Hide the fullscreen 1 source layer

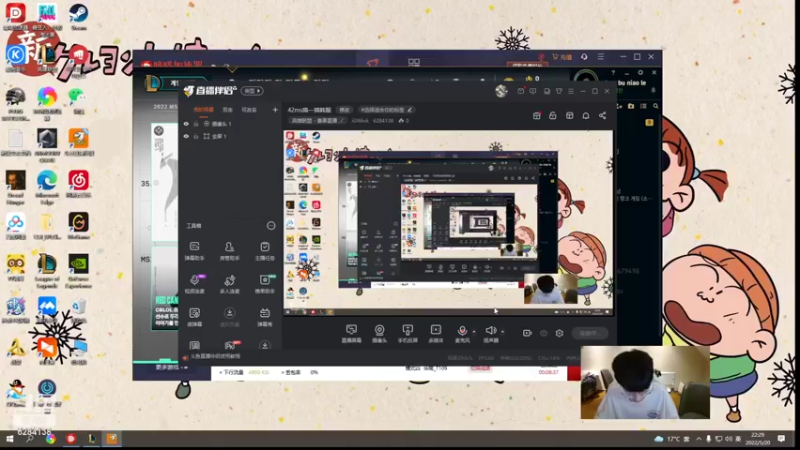pos(186,136)
